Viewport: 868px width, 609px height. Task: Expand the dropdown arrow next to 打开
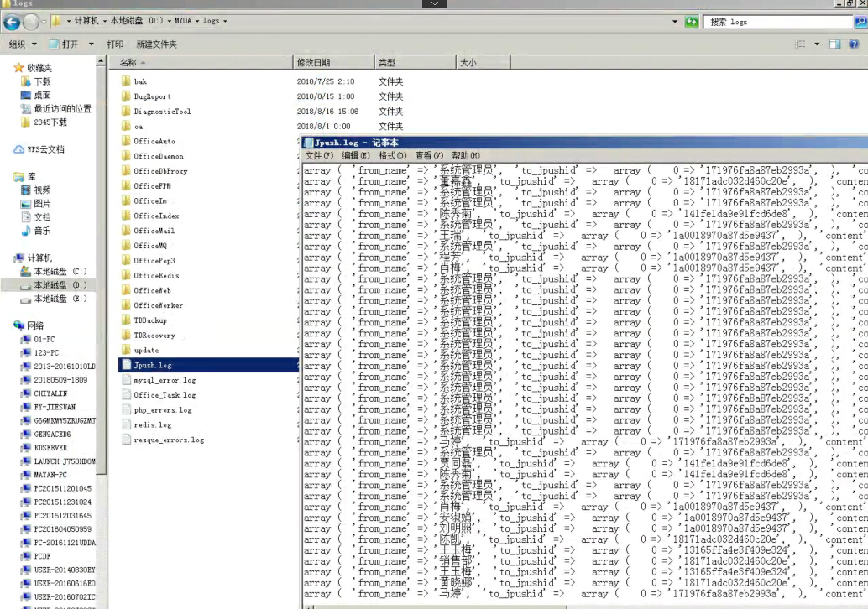87,44
